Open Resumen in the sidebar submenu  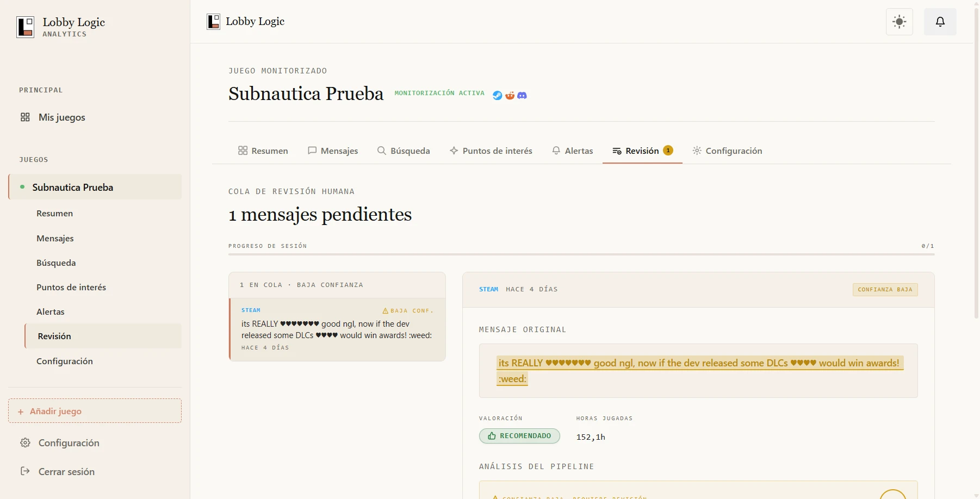103,214
